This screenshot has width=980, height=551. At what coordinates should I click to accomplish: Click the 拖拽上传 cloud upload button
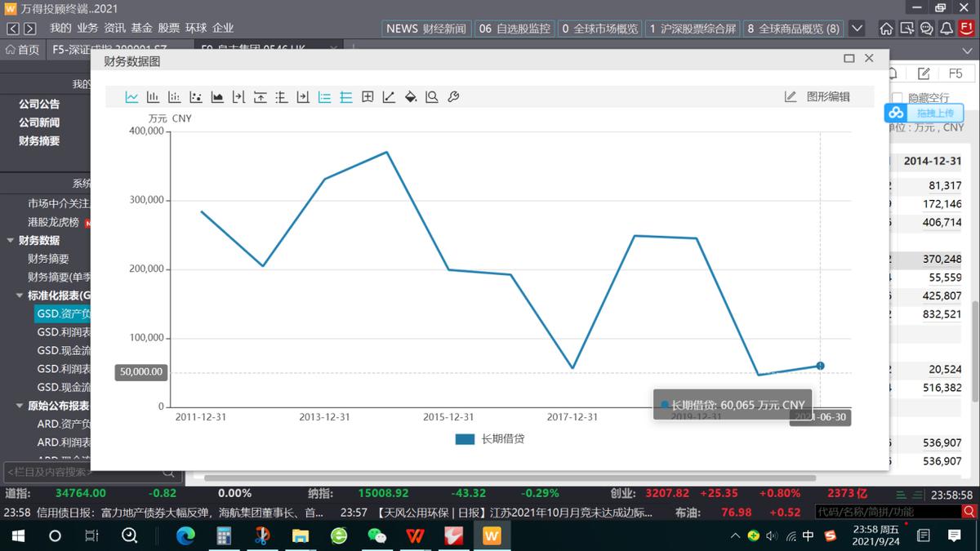pos(925,113)
